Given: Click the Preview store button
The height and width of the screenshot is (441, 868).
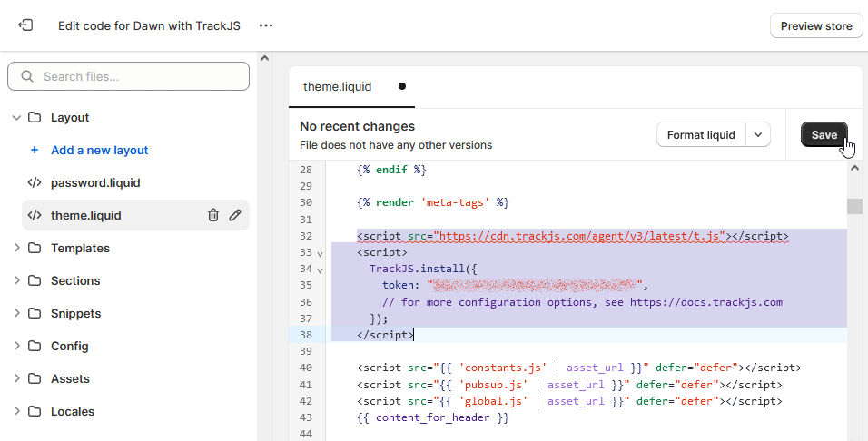Looking at the screenshot, I should pos(816,26).
